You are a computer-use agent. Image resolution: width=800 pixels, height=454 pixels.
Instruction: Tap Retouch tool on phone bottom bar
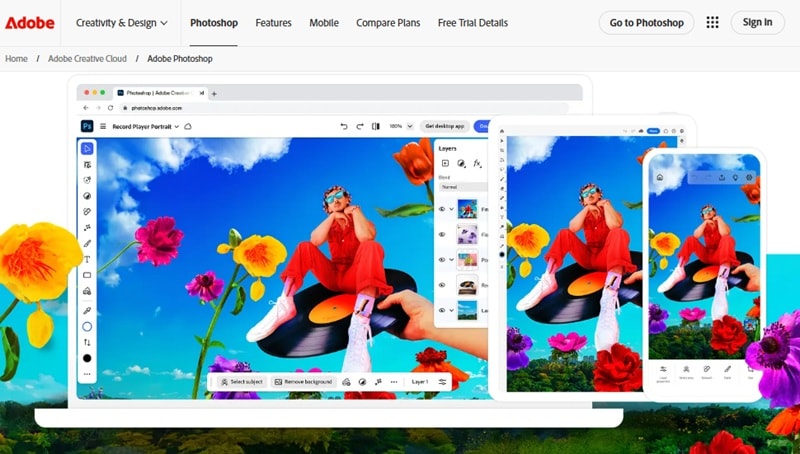[x=707, y=371]
